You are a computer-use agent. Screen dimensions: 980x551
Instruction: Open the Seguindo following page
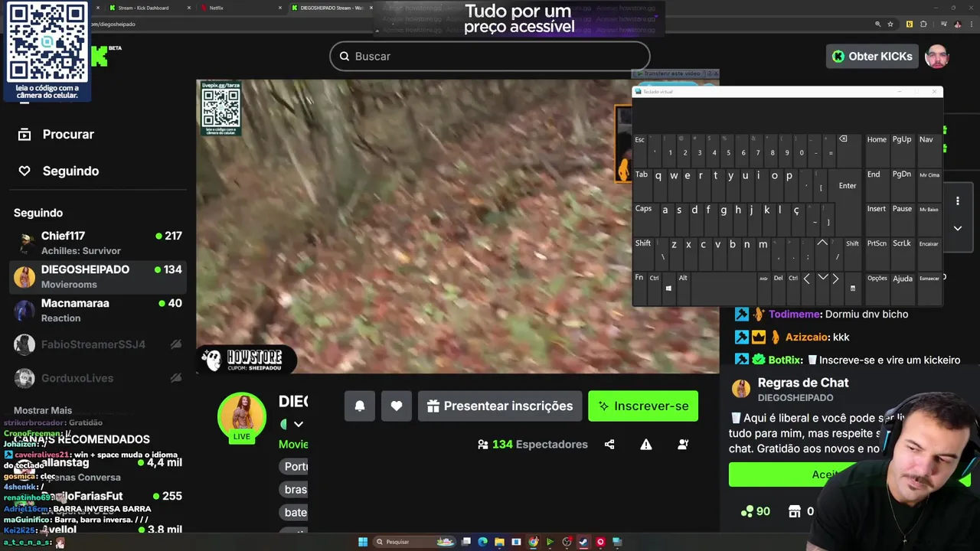58,171
